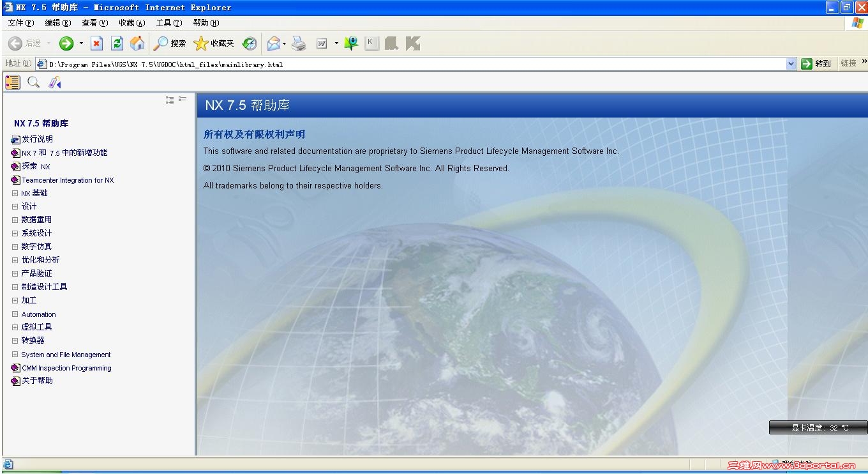Open the help Index pencil icon

[55, 82]
